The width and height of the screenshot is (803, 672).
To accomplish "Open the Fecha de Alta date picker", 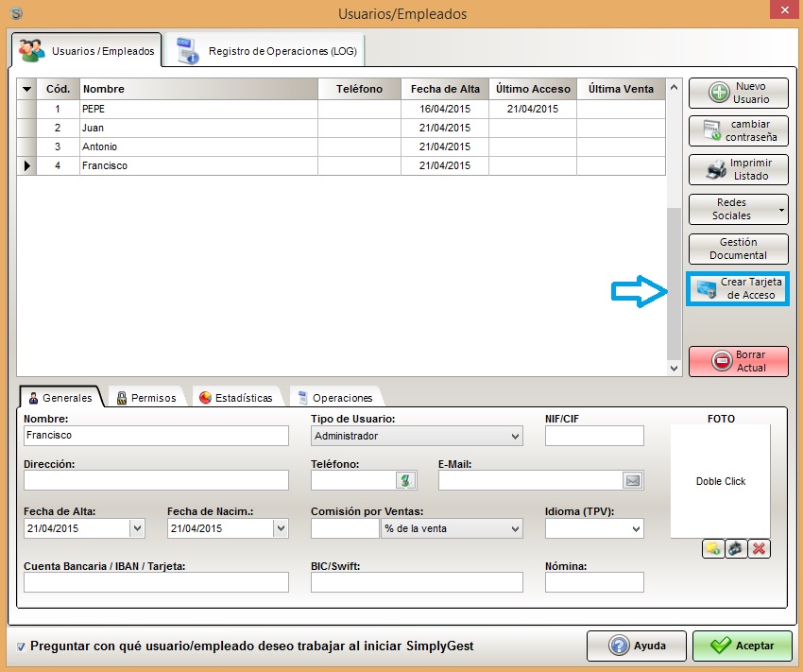I will tap(137, 528).
